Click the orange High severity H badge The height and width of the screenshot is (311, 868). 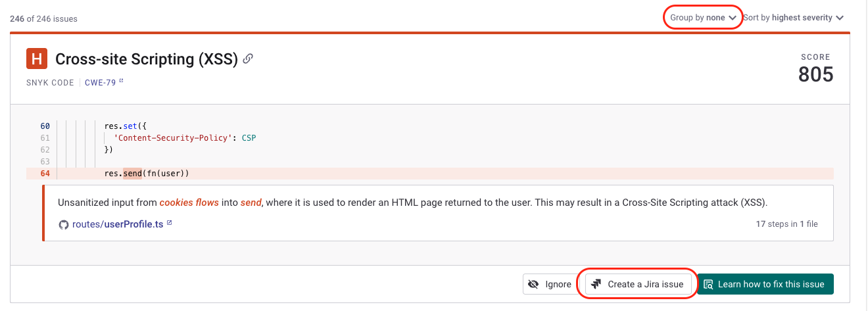(37, 59)
